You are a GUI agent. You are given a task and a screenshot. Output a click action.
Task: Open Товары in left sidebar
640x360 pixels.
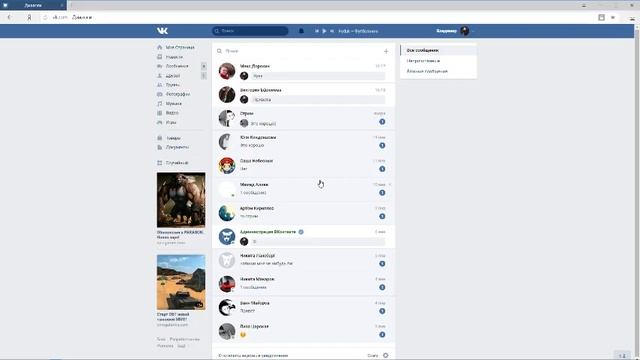[173, 138]
